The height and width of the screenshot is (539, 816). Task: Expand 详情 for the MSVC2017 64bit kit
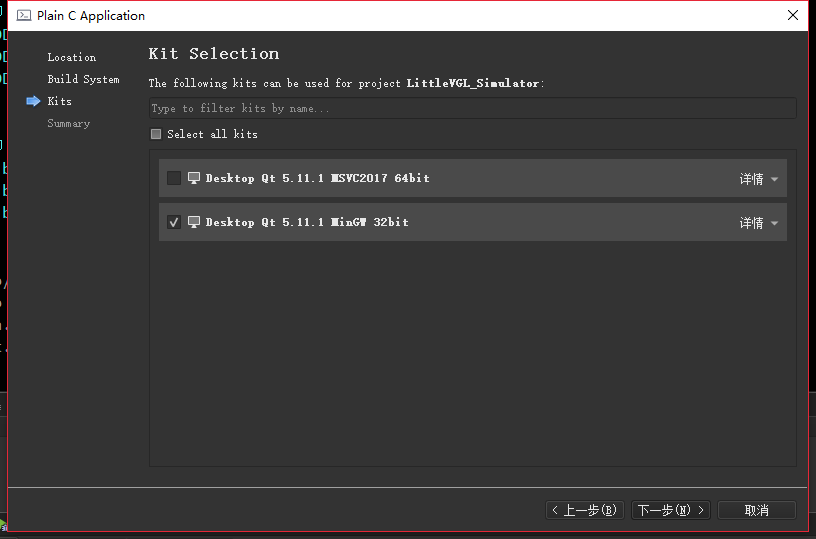click(759, 179)
